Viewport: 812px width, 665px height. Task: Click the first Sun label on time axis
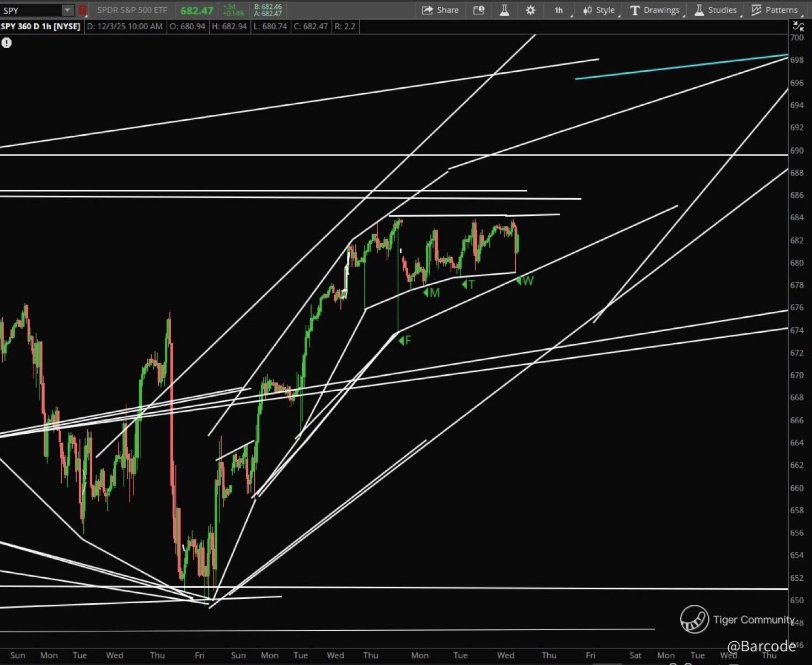coord(18,655)
